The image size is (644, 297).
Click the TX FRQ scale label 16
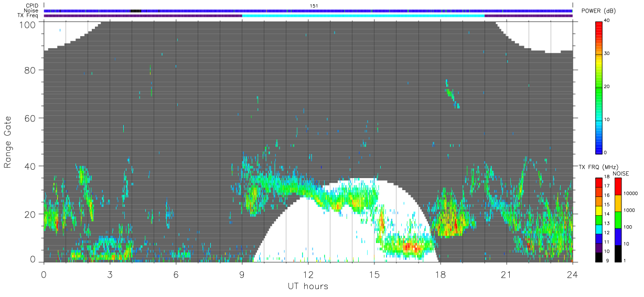[x=607, y=195]
